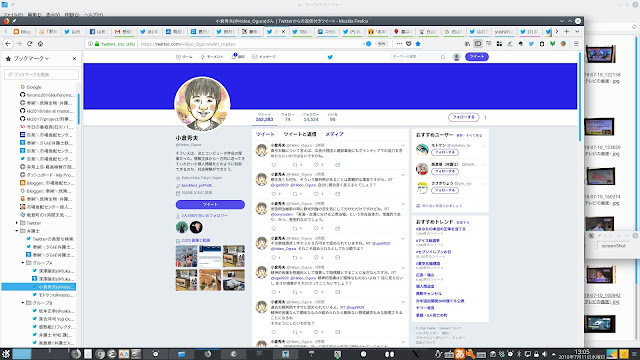Open the profile more options dots
Viewport: 640px width, 360px height.
coord(485,117)
